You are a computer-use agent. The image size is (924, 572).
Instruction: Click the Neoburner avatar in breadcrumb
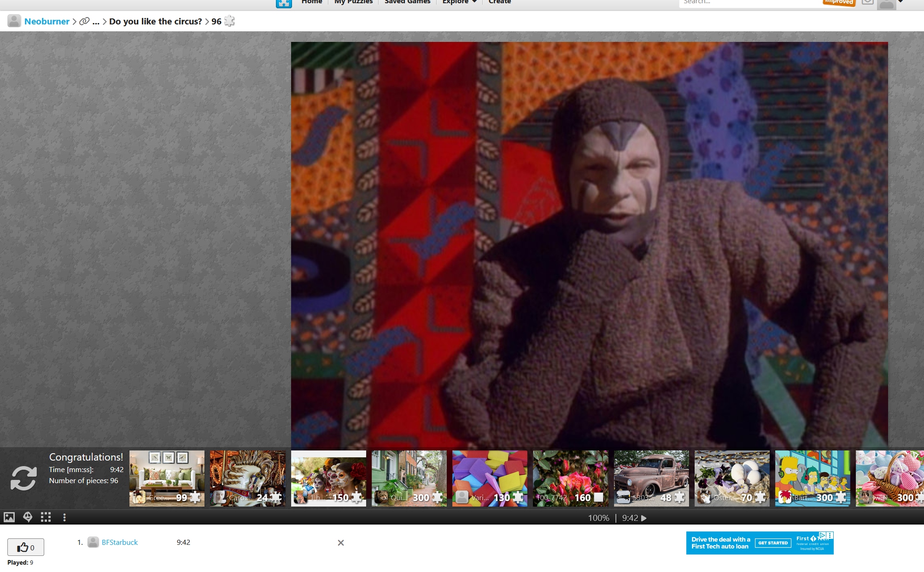[14, 21]
